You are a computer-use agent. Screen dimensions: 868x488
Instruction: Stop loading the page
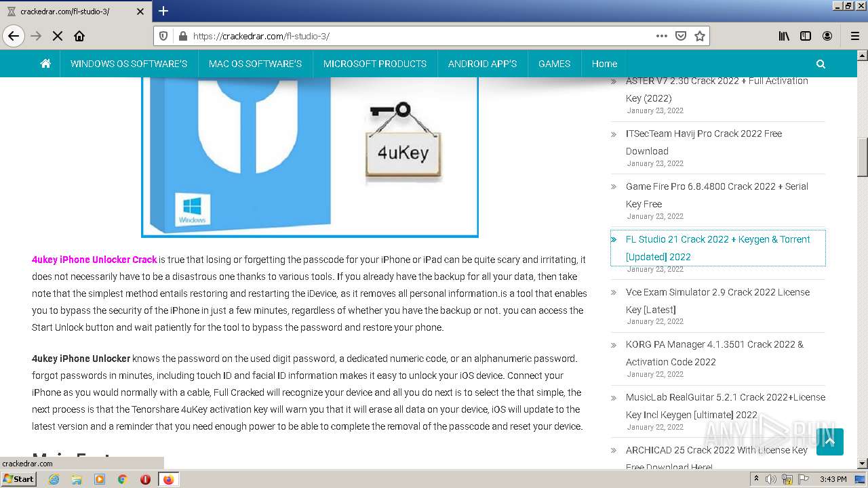[x=58, y=36]
